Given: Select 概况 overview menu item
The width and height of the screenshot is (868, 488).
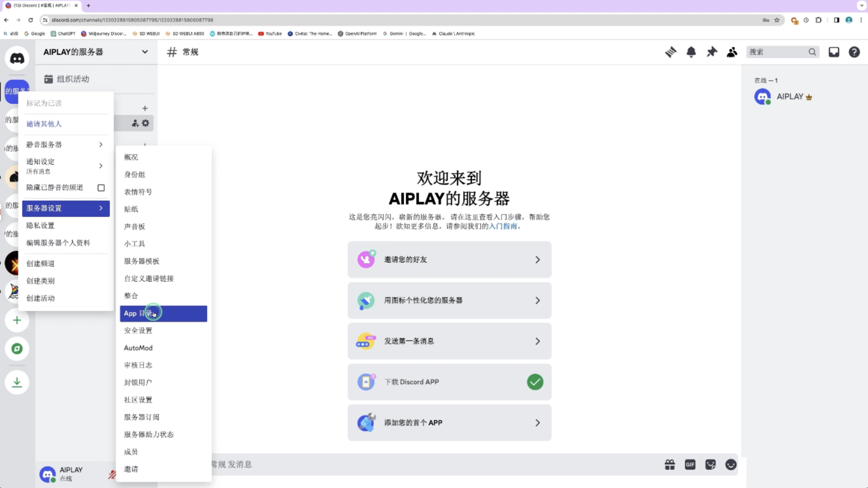Looking at the screenshot, I should coord(163,157).
